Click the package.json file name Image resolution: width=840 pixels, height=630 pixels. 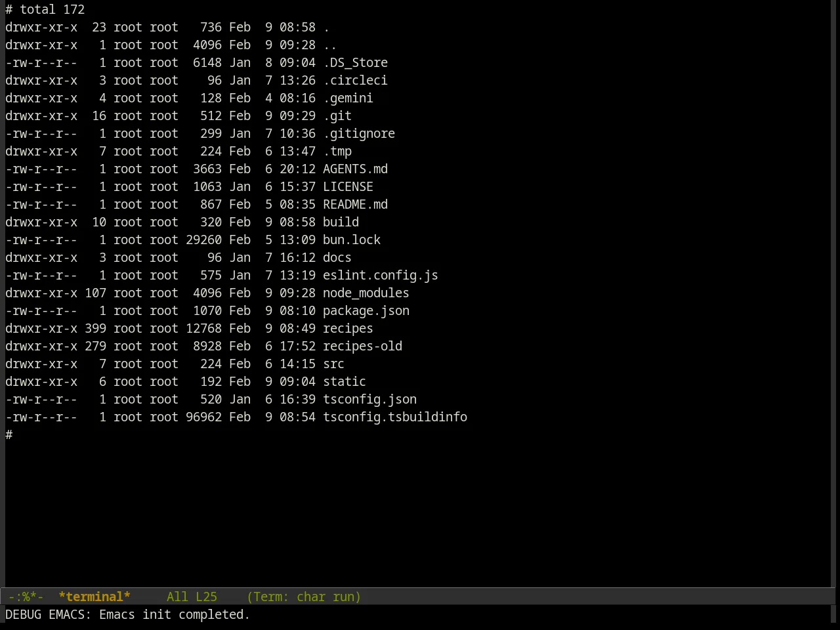click(x=366, y=310)
